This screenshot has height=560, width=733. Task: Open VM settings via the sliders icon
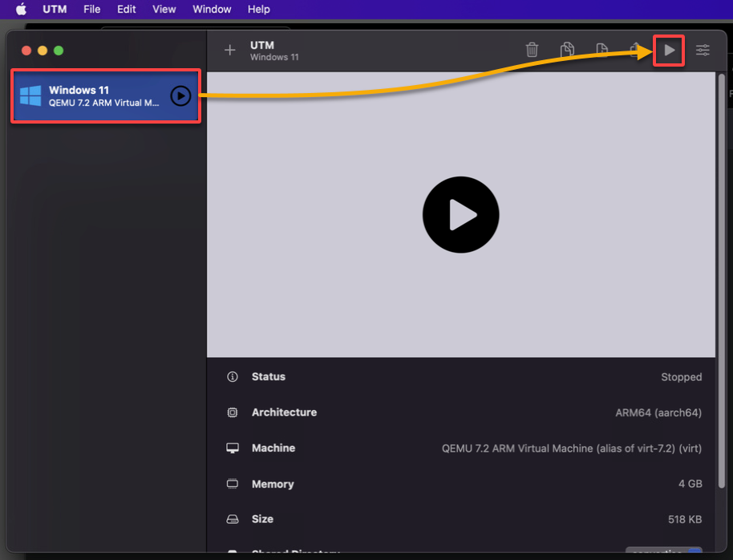coord(703,50)
